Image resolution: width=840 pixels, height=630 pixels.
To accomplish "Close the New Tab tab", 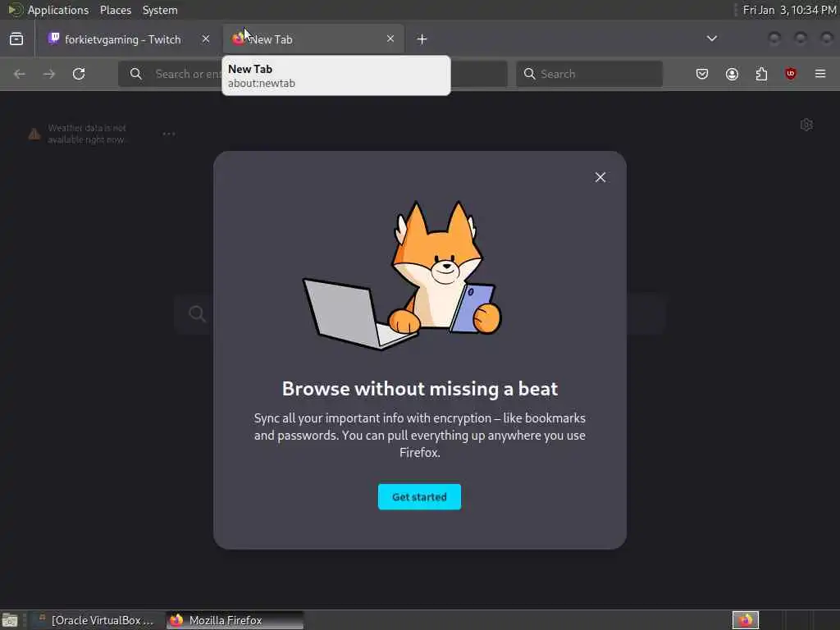I will (390, 39).
